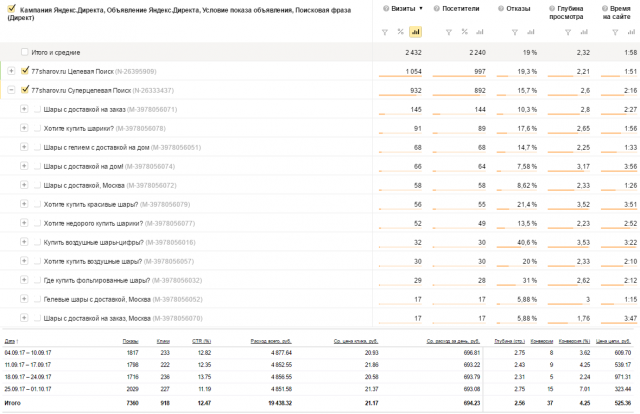The image size is (640, 414).
Task: Sort by the Отказы column header
Action: [519, 8]
